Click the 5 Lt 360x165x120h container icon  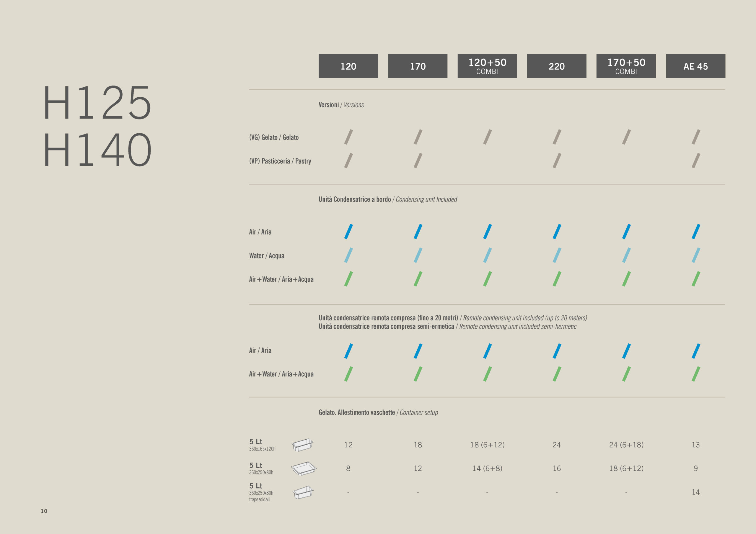point(302,445)
